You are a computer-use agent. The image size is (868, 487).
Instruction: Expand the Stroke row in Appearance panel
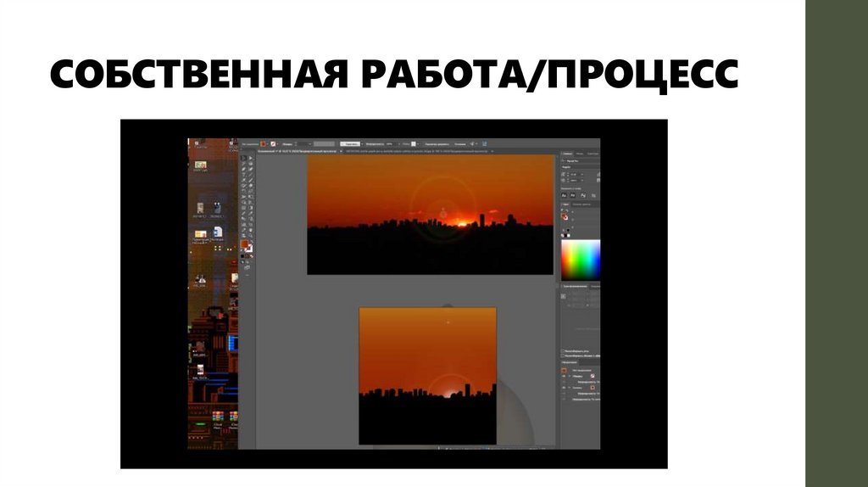[570, 376]
